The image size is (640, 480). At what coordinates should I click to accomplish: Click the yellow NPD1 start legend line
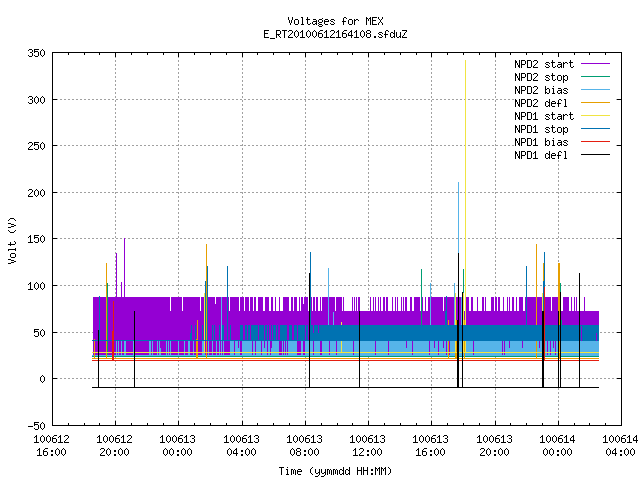[x=595, y=116]
